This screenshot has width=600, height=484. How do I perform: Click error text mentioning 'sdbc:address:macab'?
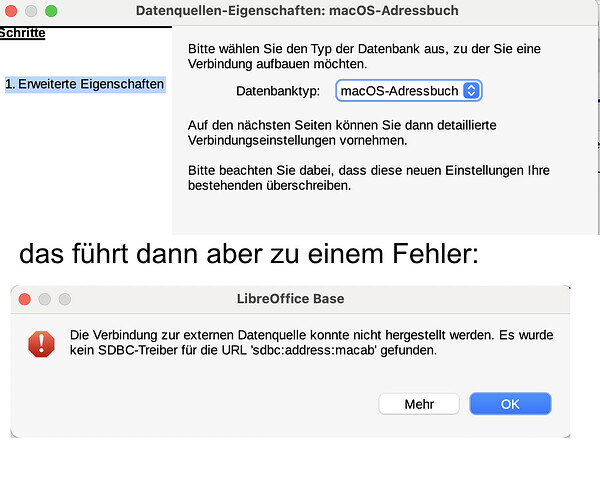(x=311, y=342)
